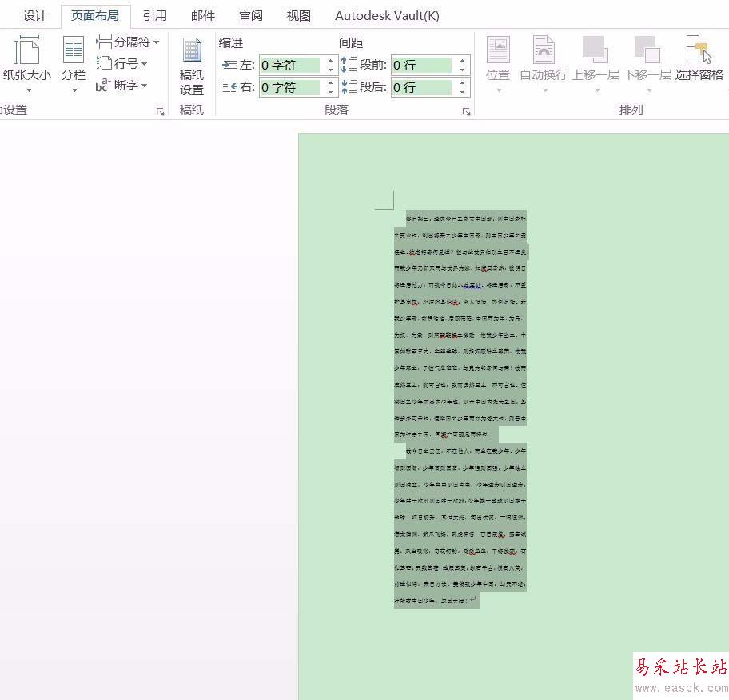Increase 段后 spacing with up arrow
The image size is (729, 700).
pos(462,83)
